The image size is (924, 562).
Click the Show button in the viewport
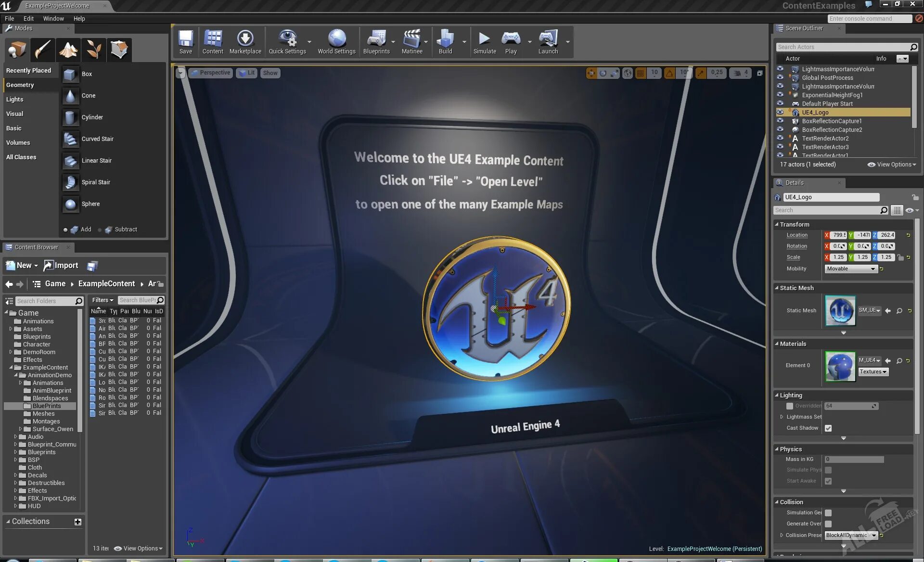tap(270, 73)
